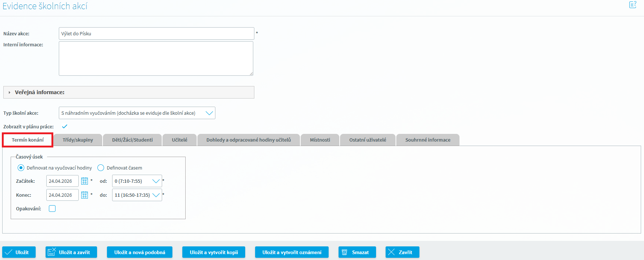Click the Uložit checkmark button

click(19, 252)
